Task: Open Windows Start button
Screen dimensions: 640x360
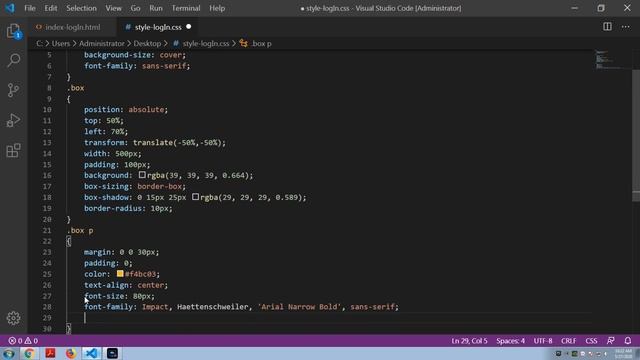Action: [x=9, y=353]
